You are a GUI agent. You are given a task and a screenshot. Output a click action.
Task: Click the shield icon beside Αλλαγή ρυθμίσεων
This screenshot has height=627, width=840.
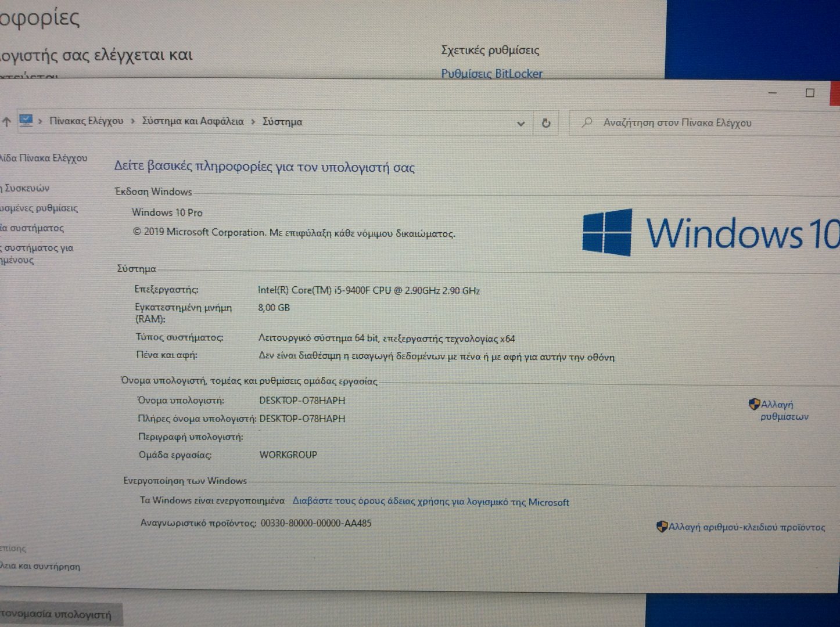click(754, 404)
